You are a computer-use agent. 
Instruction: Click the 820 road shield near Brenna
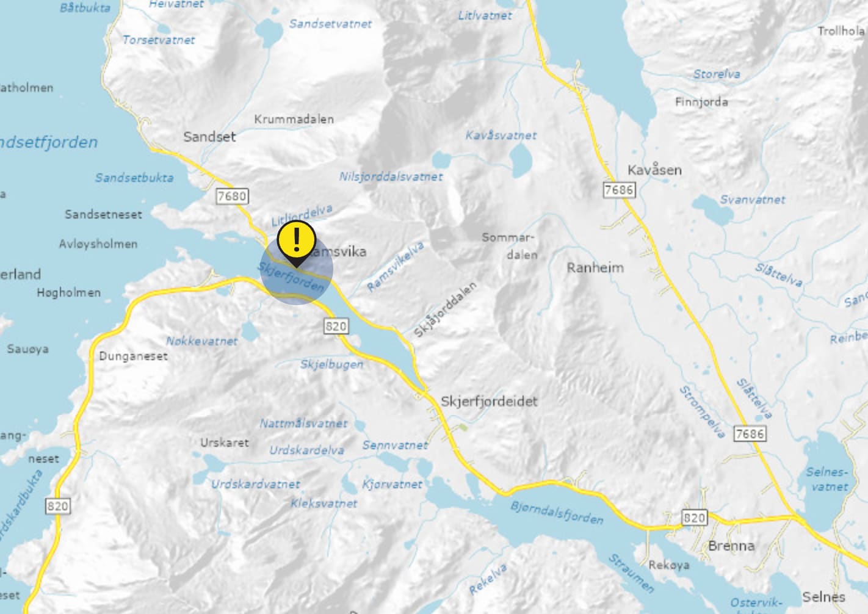coord(694,518)
